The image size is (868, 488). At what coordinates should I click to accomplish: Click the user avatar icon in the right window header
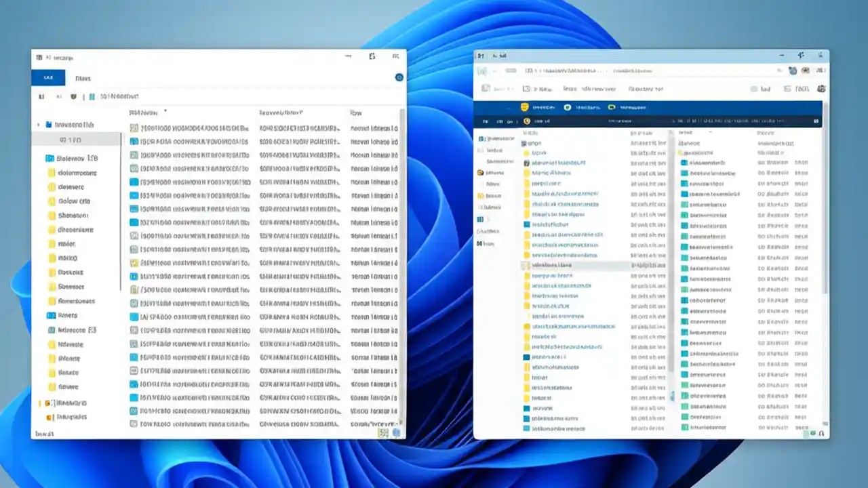pos(806,70)
